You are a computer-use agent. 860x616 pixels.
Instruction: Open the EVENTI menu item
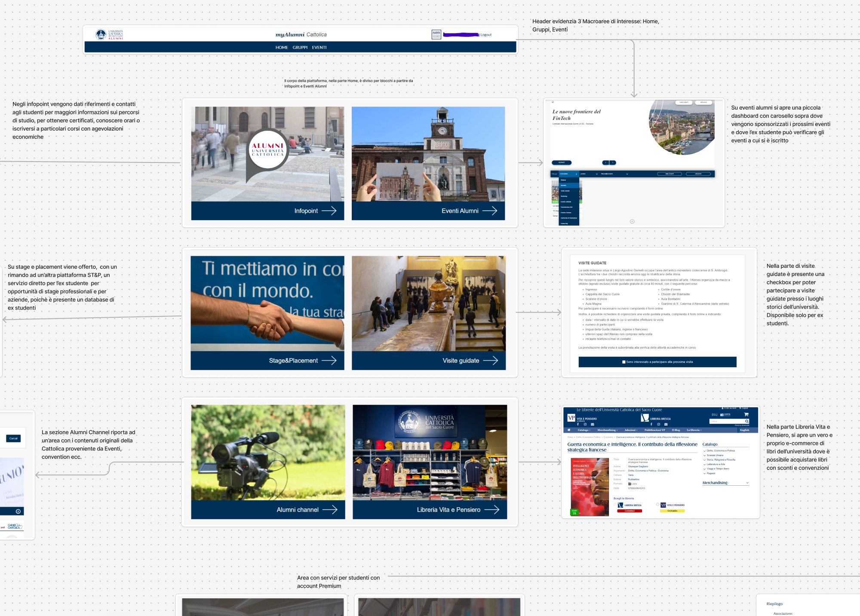click(x=319, y=47)
